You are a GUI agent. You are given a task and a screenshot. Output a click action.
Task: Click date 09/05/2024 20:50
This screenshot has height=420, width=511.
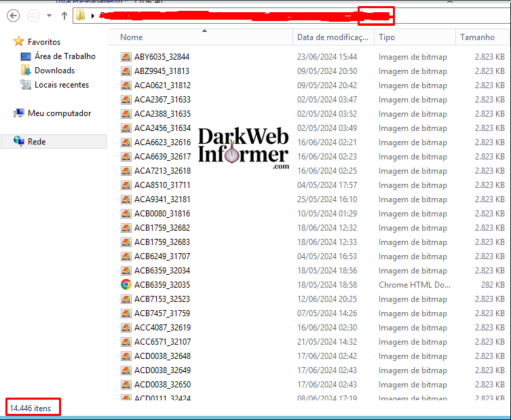click(327, 71)
